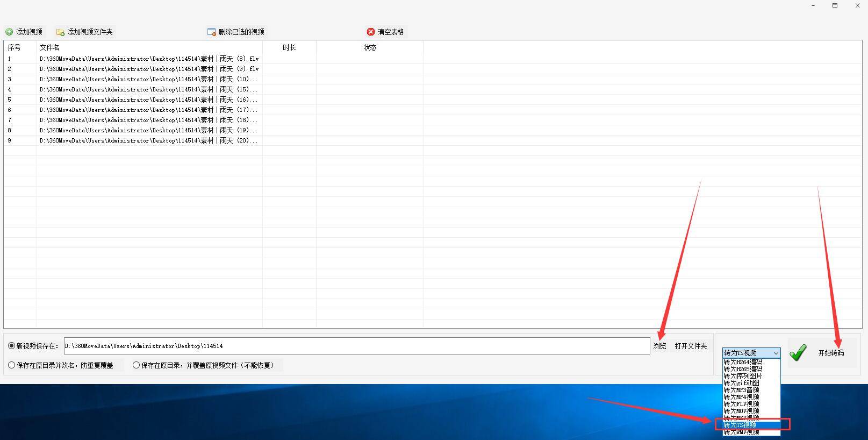Select 保存在原目录，并覆盖原视频文件 radio
The height and width of the screenshot is (440, 868).
pos(136,365)
